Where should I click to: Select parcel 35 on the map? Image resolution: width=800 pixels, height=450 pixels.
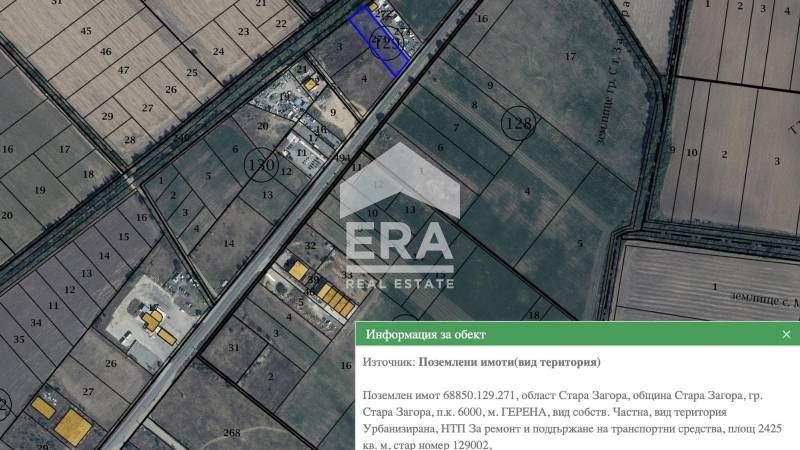tap(19, 339)
